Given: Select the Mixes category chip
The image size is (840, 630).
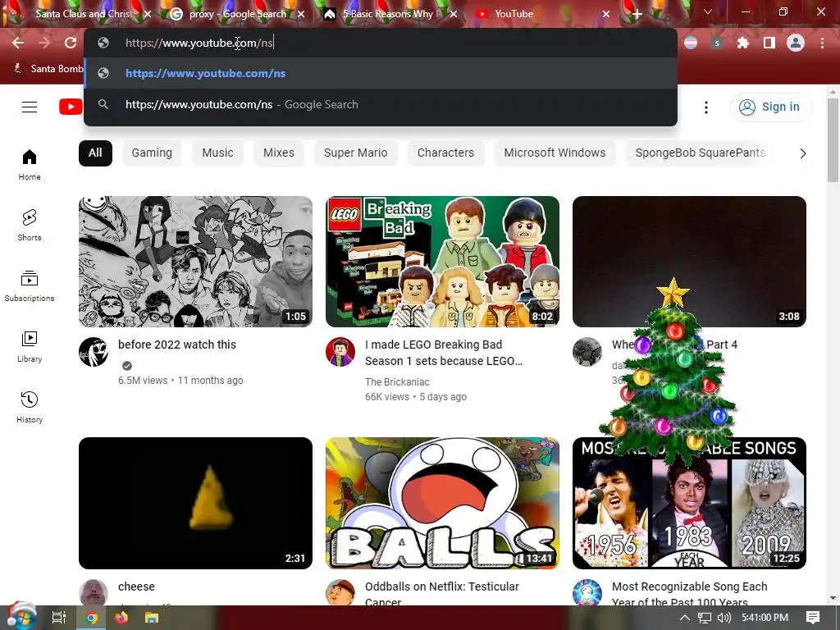Looking at the screenshot, I should pos(279,153).
